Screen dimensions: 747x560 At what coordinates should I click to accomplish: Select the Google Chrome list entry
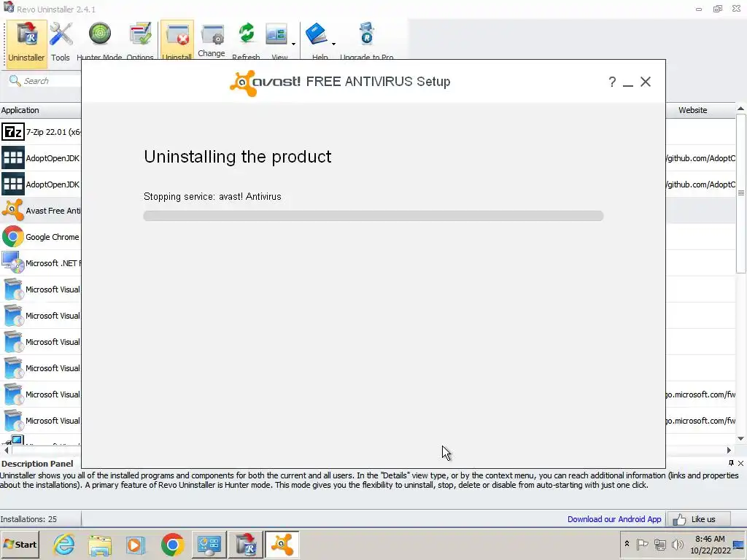[x=41, y=237]
